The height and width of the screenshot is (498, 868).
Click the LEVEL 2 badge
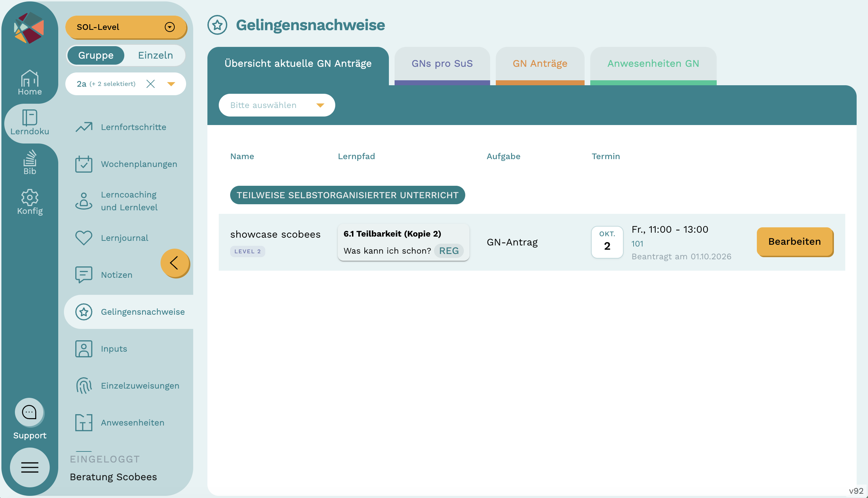pyautogui.click(x=248, y=251)
